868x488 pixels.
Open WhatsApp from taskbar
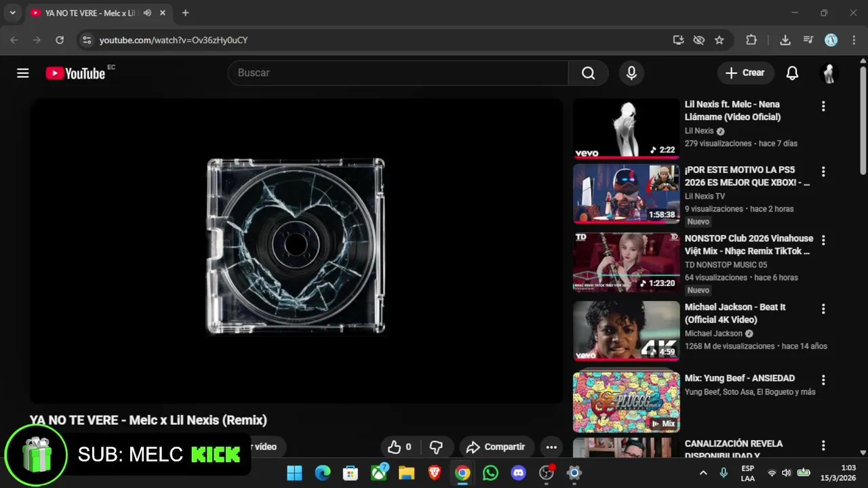pos(490,473)
